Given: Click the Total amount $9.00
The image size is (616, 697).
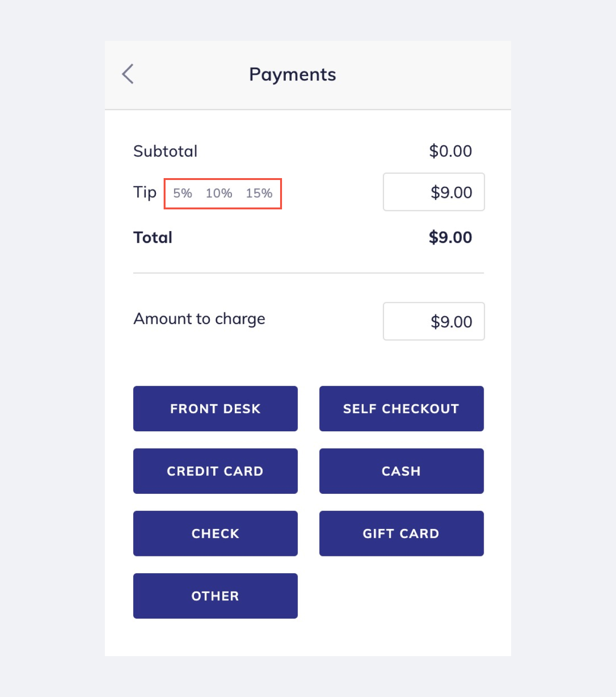Looking at the screenshot, I should [450, 237].
